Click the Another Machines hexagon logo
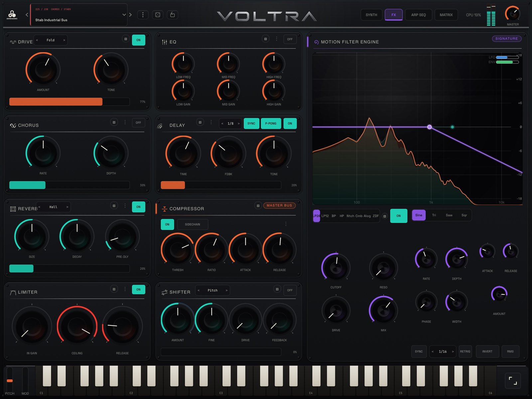The height and width of the screenshot is (399, 532). (x=12, y=14)
